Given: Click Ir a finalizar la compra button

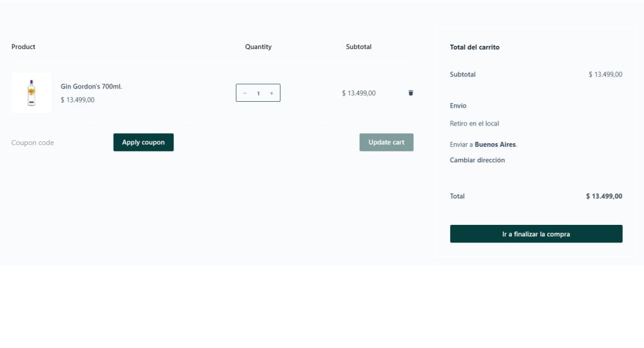Looking at the screenshot, I should (x=536, y=234).
